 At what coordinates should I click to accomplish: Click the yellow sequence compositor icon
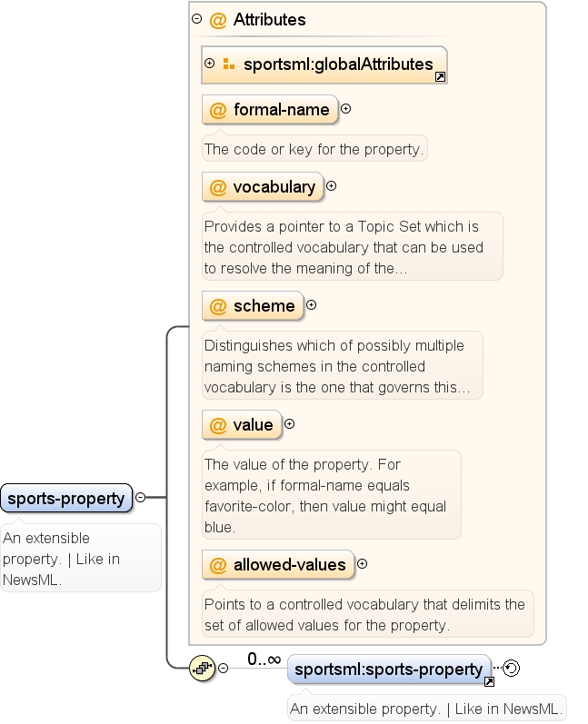pyautogui.click(x=203, y=668)
